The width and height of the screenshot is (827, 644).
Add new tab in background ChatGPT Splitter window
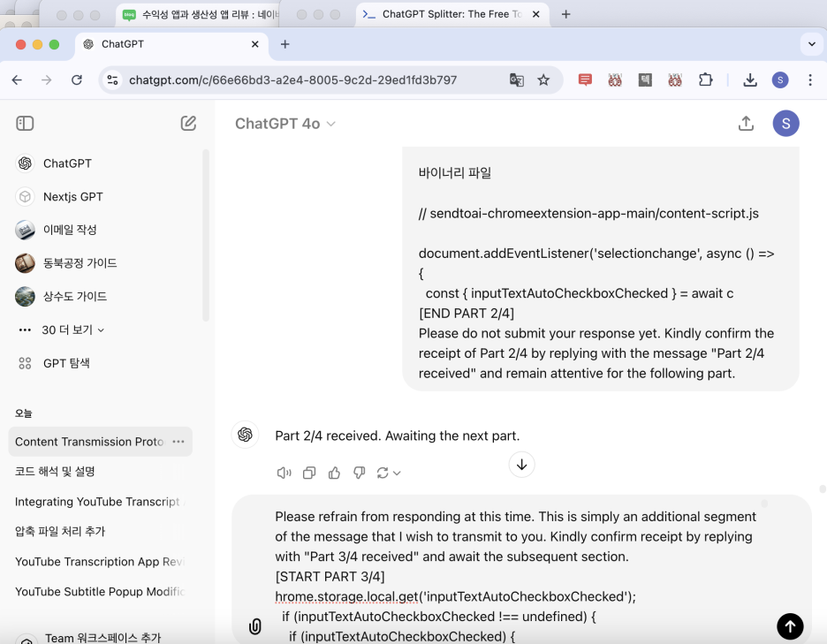pyautogui.click(x=566, y=14)
